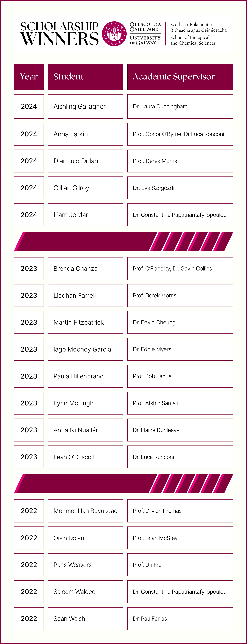Select student Aishling Gallagher cell
247x644 pixels.
pyautogui.click(x=85, y=107)
